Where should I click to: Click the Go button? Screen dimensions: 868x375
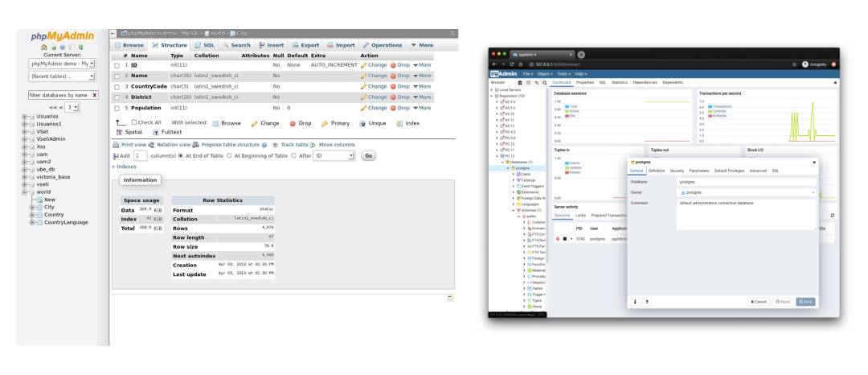[x=369, y=156]
